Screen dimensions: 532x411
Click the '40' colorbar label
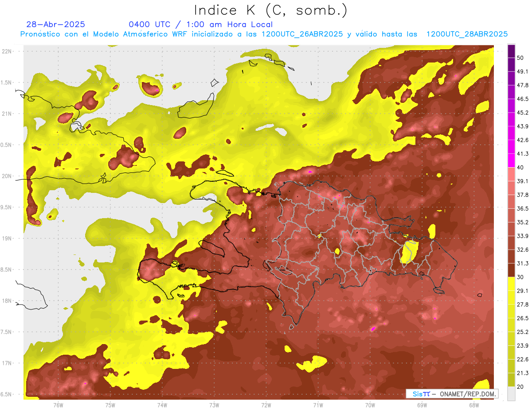[521, 168]
